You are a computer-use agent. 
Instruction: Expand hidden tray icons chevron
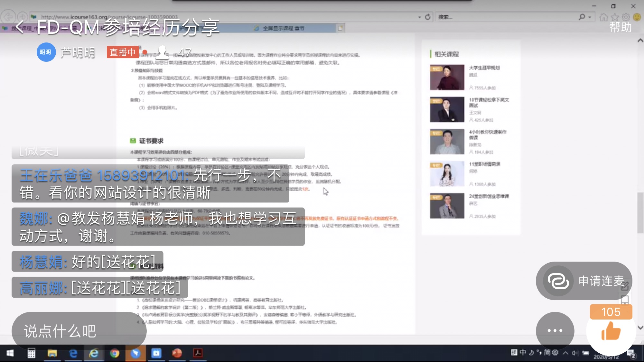tap(565, 353)
